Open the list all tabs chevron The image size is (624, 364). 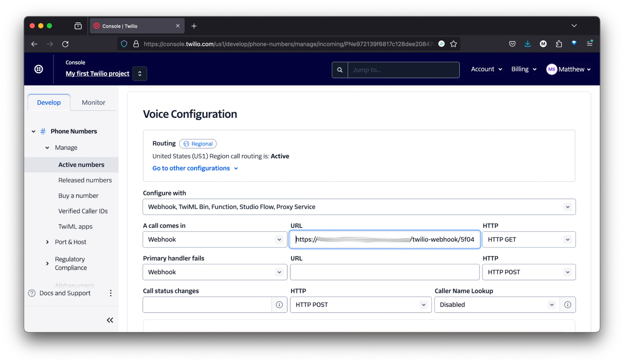coord(574,26)
